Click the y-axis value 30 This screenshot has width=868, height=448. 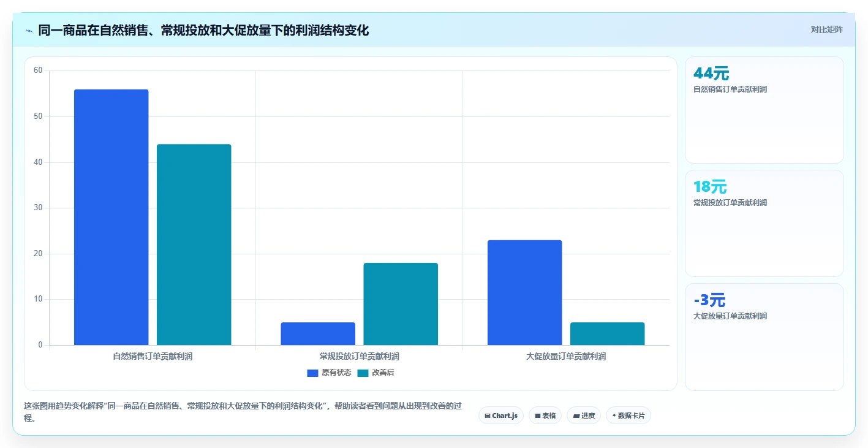(38, 208)
